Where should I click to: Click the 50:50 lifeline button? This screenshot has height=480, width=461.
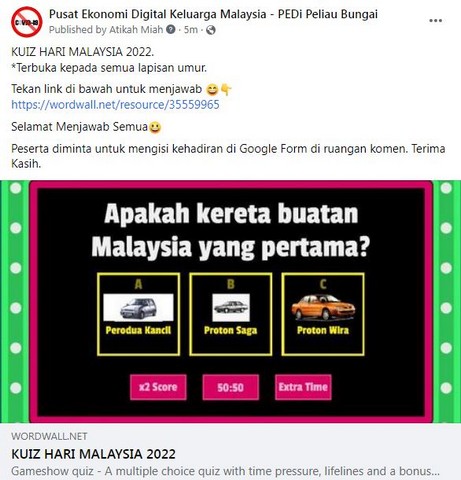point(231,387)
